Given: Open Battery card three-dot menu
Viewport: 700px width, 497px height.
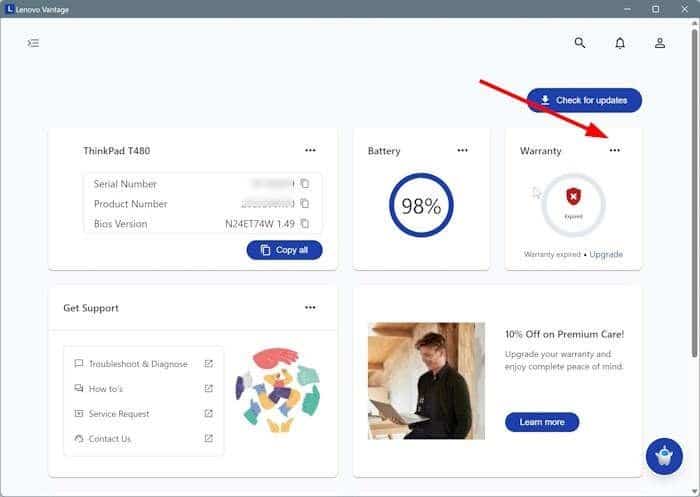Looking at the screenshot, I should (462, 150).
